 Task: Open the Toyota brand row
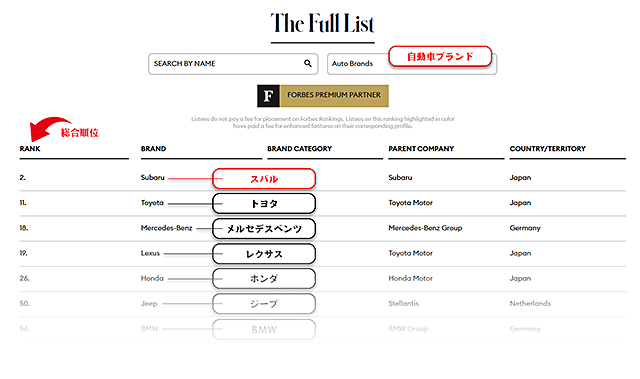322,203
